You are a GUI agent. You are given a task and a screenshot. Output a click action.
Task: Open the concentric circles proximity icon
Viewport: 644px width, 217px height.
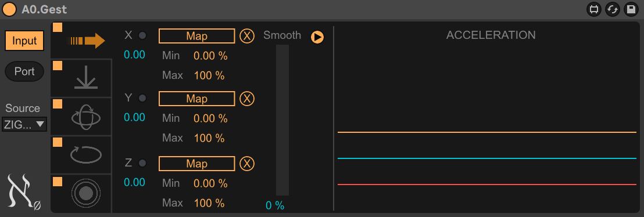[x=86, y=193]
